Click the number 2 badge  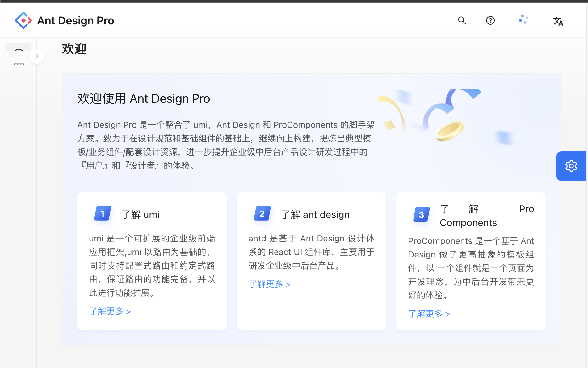262,214
